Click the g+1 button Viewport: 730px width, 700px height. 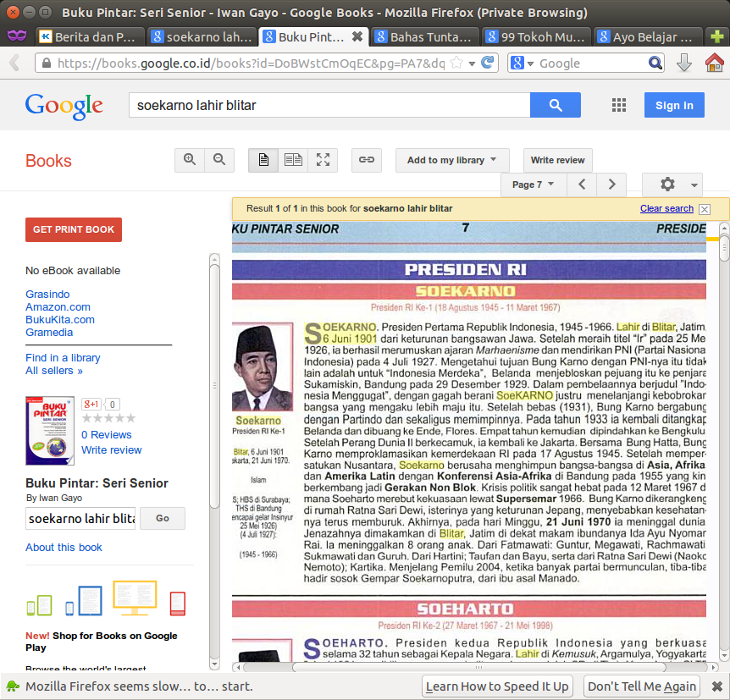coord(91,405)
